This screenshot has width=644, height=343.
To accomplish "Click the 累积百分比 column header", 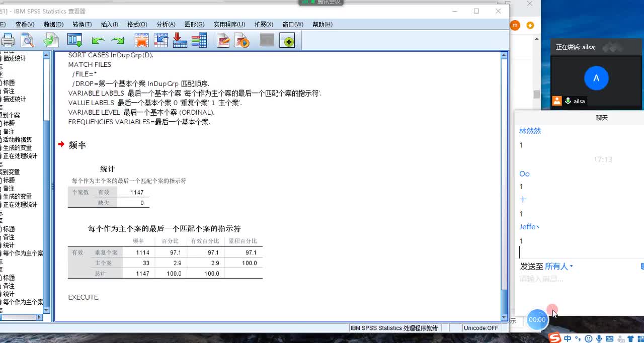I will click(x=243, y=241).
